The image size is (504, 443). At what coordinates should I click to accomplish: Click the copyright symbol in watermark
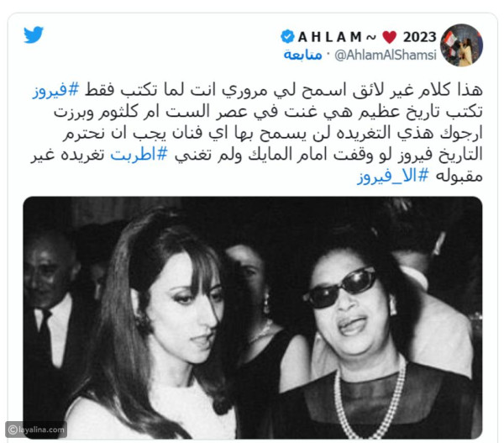tap(13, 430)
